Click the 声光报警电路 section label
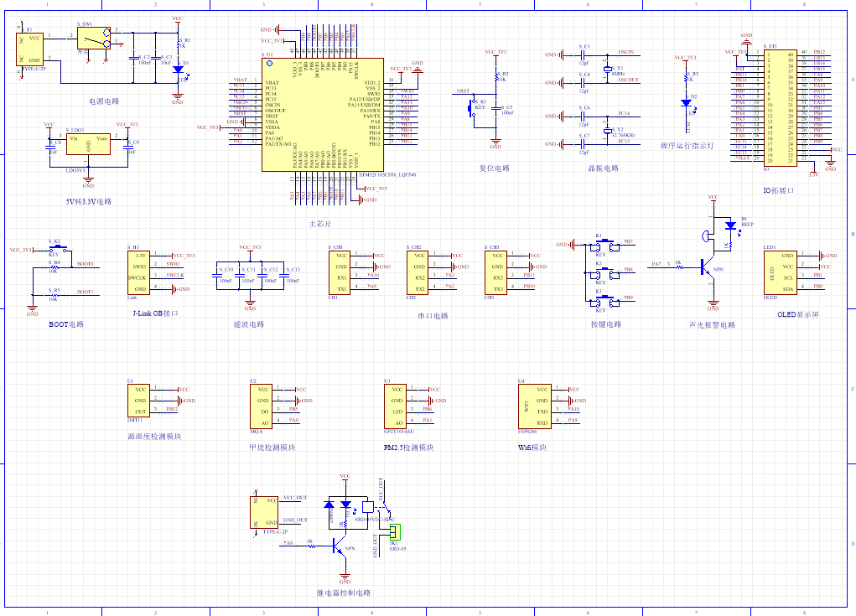Viewport: 856px width, 616px height. pos(712,324)
